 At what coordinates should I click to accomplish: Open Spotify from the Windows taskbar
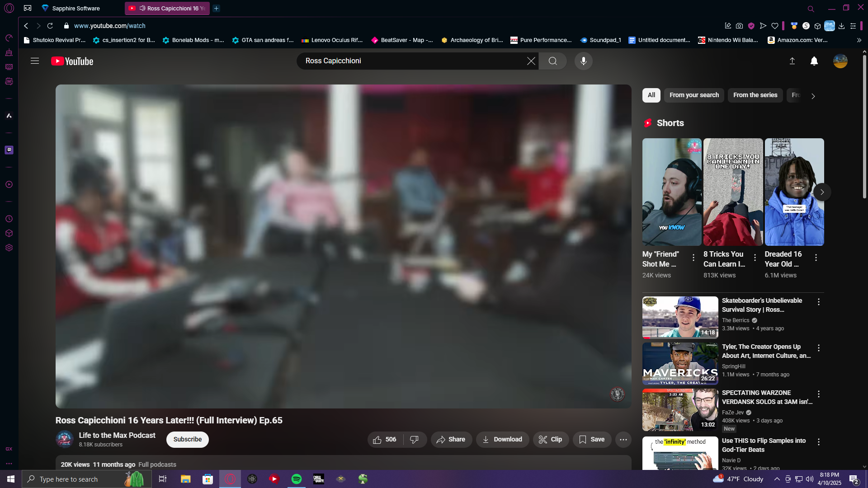click(x=297, y=479)
